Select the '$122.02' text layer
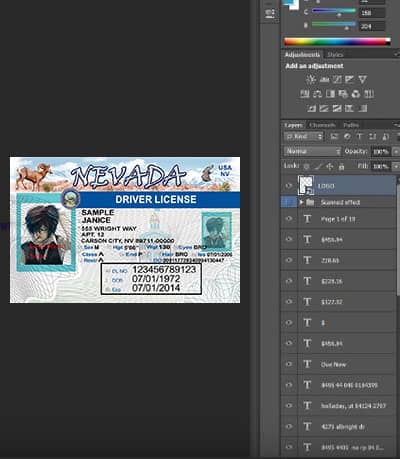The width and height of the screenshot is (400, 459). (x=338, y=302)
